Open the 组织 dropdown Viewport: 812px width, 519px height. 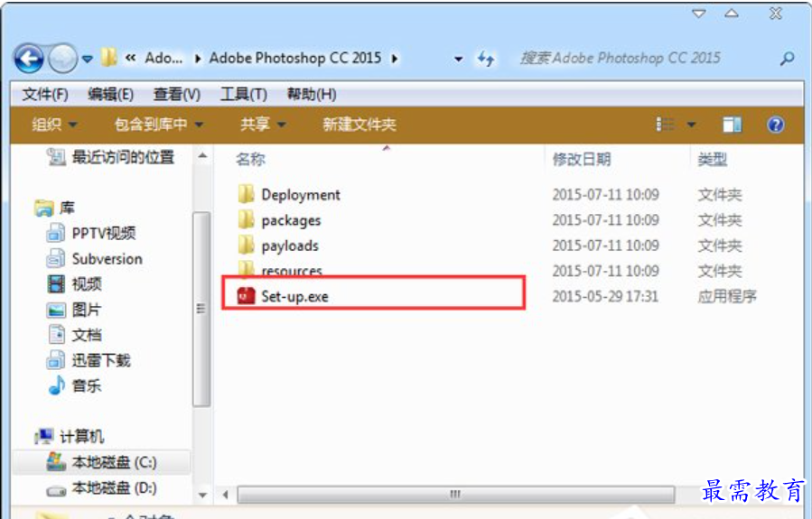point(54,125)
